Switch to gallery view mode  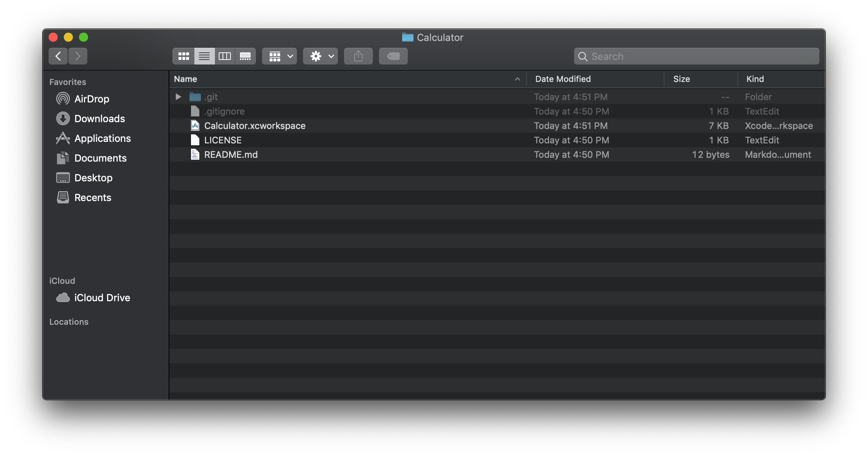point(245,56)
